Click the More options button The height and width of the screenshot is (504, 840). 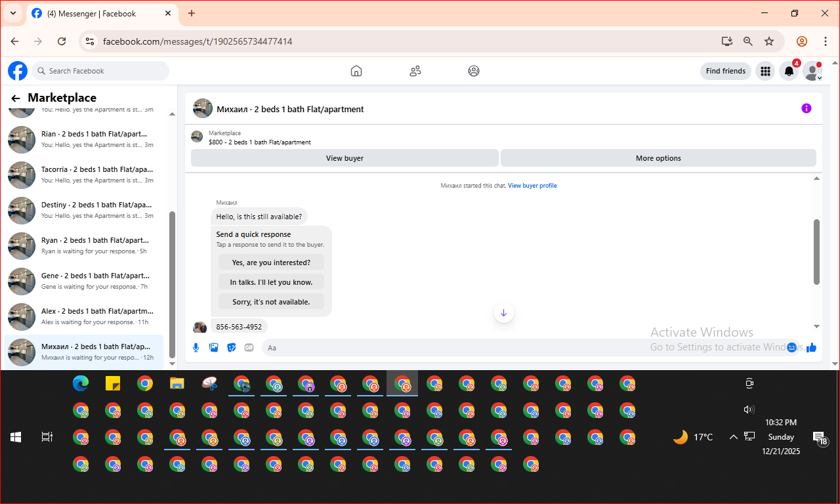(658, 158)
